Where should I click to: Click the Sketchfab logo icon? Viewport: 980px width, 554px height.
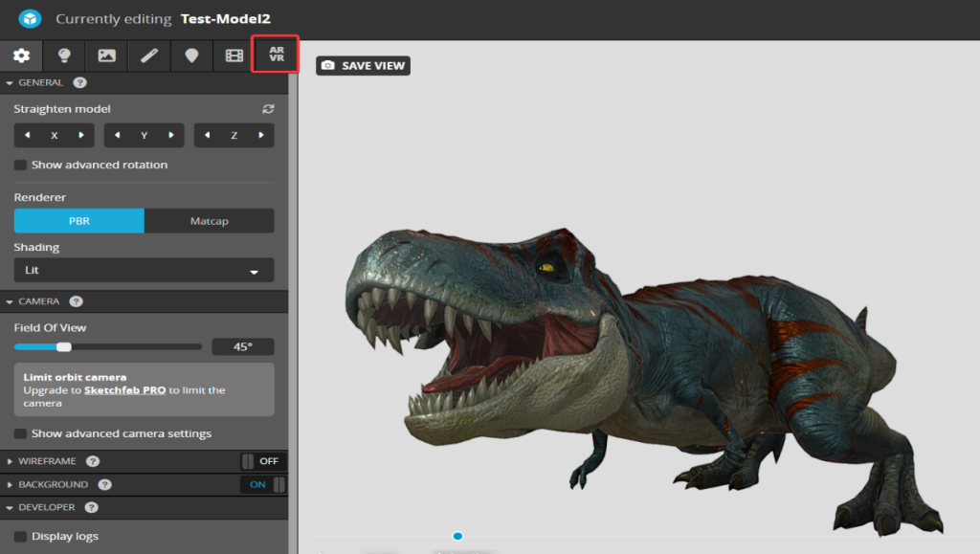pyautogui.click(x=30, y=19)
